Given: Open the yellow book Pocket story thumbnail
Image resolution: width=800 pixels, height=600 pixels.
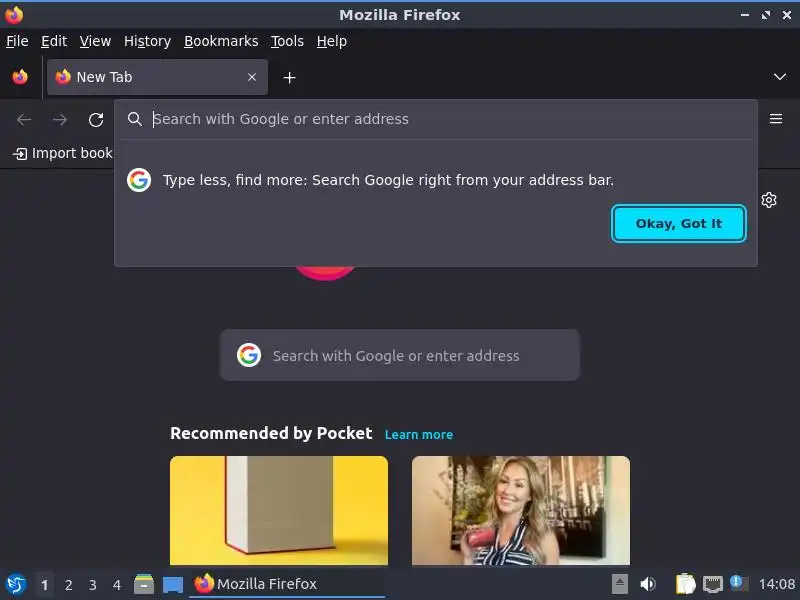Looking at the screenshot, I should click(x=279, y=510).
